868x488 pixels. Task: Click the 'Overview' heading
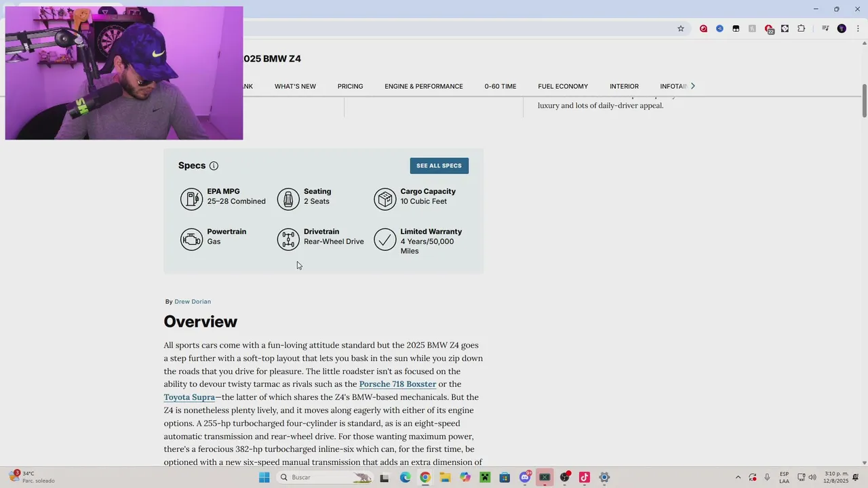coord(200,321)
